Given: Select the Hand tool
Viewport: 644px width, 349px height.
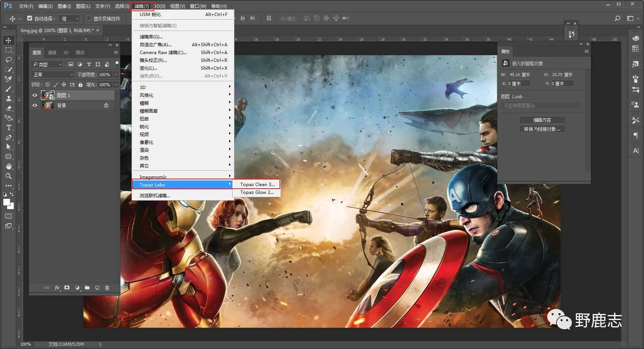Looking at the screenshot, I should 9,166.
